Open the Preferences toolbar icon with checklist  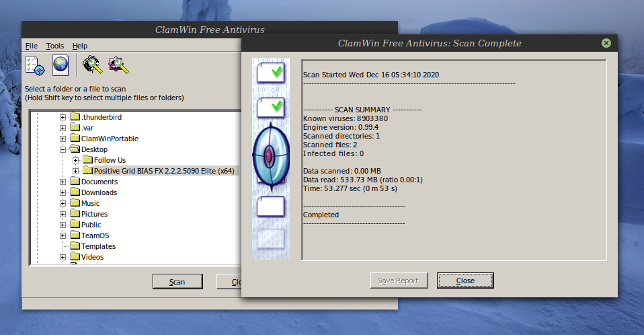click(x=34, y=65)
